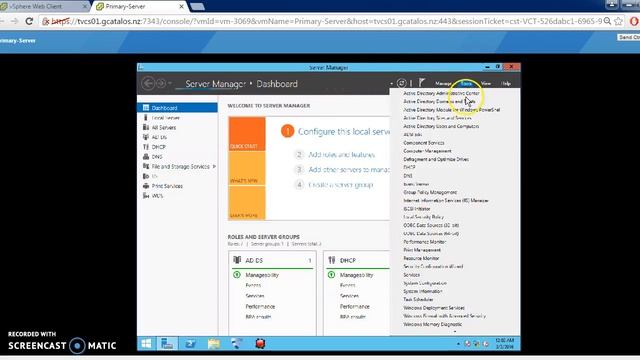
Task: Choose iSCSI Initiator from Tools menu
Action: (417, 209)
